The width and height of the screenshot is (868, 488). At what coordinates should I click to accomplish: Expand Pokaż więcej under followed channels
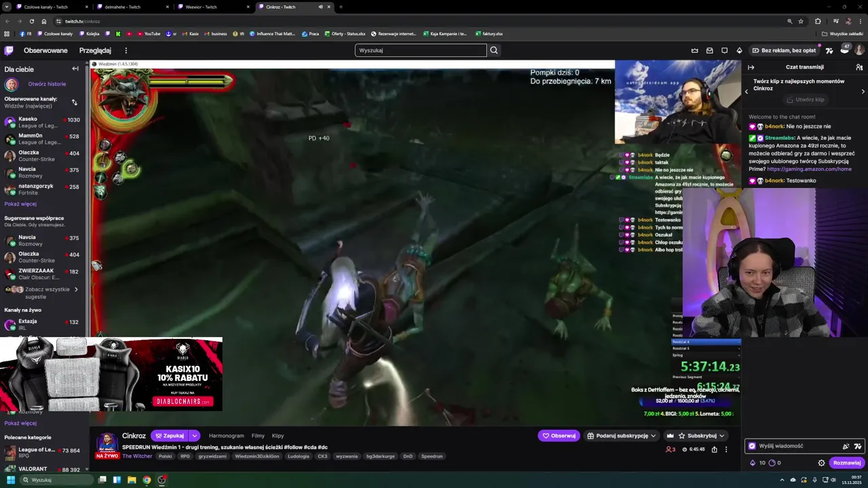[x=20, y=204]
